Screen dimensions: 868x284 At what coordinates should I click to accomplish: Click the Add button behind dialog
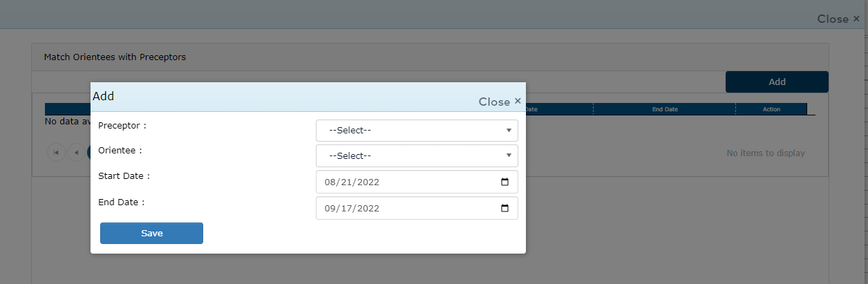777,82
